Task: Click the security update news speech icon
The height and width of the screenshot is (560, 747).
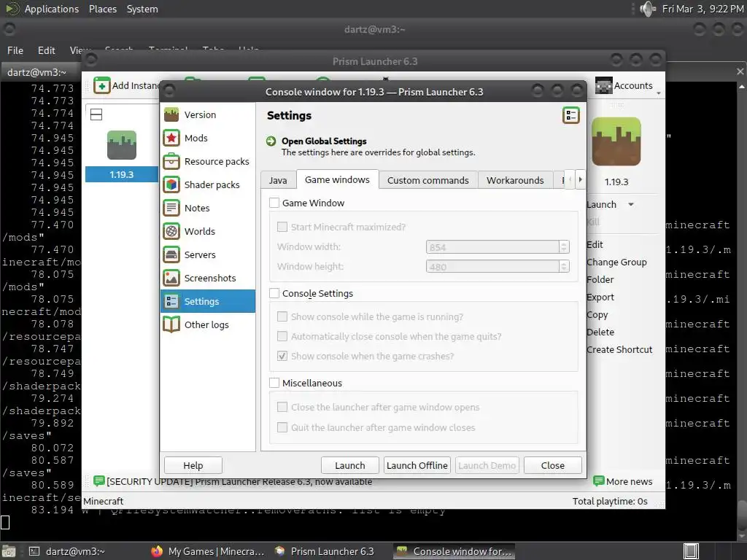Action: click(99, 481)
